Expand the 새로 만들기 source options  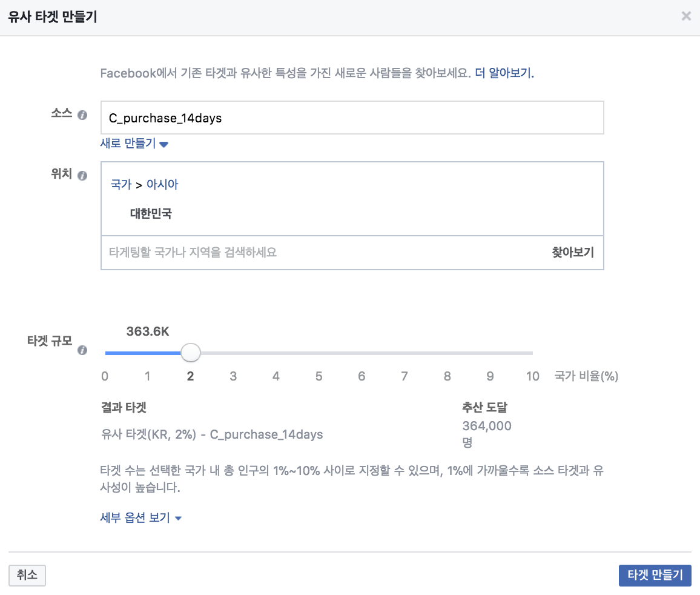click(127, 144)
